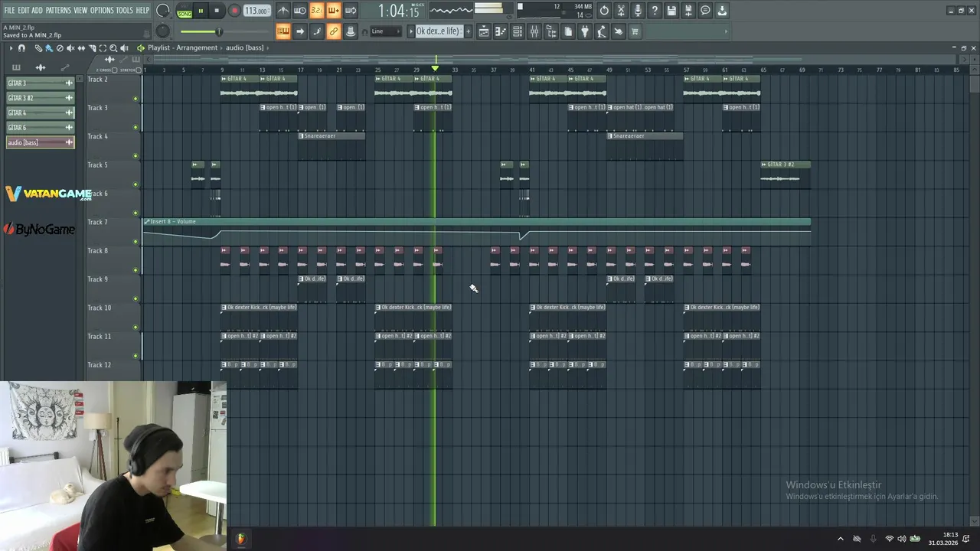The height and width of the screenshot is (551, 980).
Task: Mute Track 2 with its green dot
Action: tap(136, 99)
